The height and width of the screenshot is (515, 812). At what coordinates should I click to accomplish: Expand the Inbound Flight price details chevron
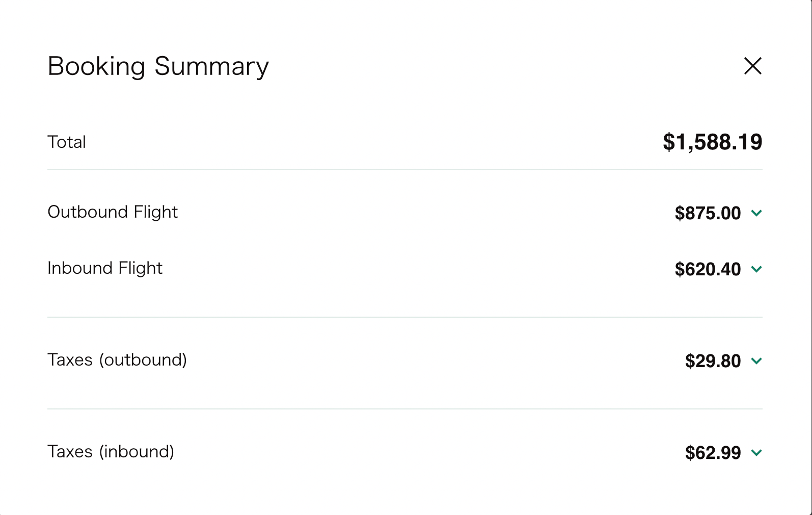click(756, 269)
